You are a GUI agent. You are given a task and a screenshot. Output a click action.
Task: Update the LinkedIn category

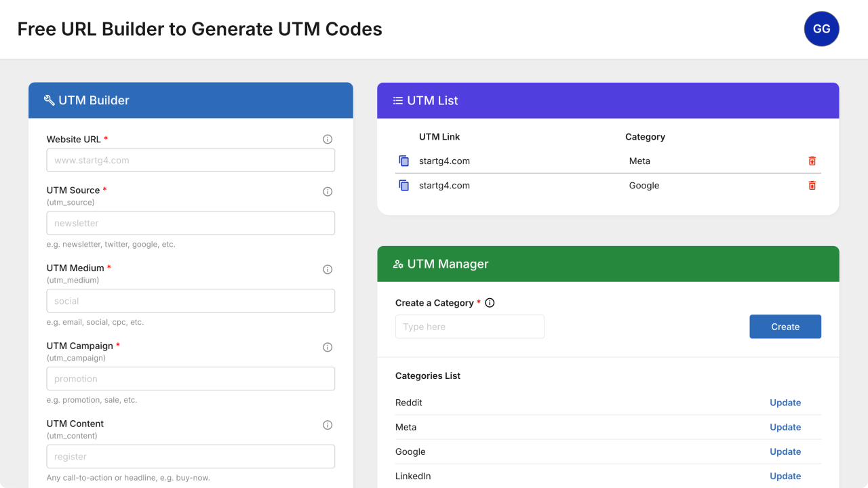pos(785,476)
